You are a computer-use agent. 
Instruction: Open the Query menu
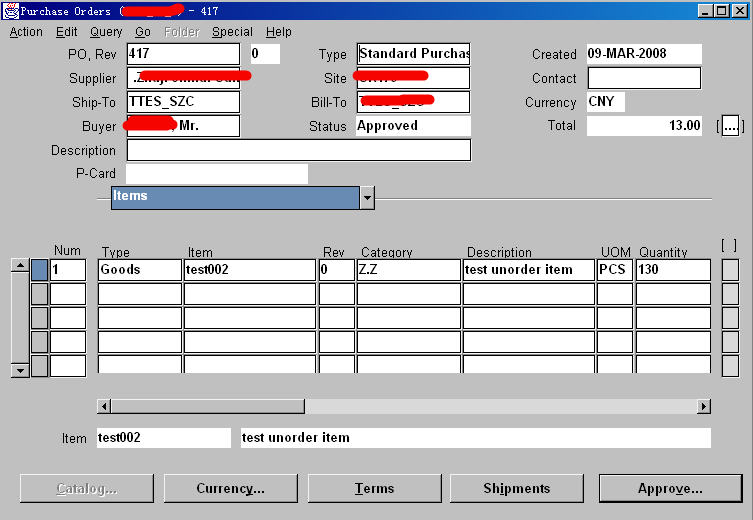click(106, 32)
